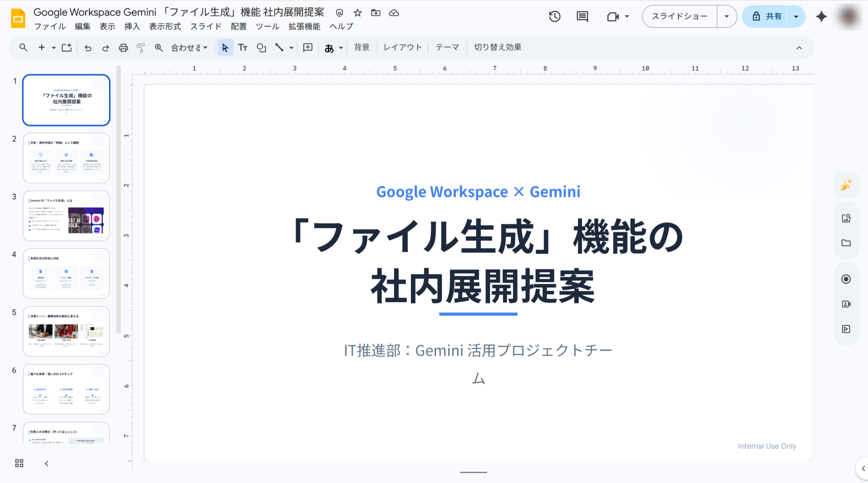Viewport: 868px width, 483px height.
Task: Switch to grid view
Action: tap(19, 463)
